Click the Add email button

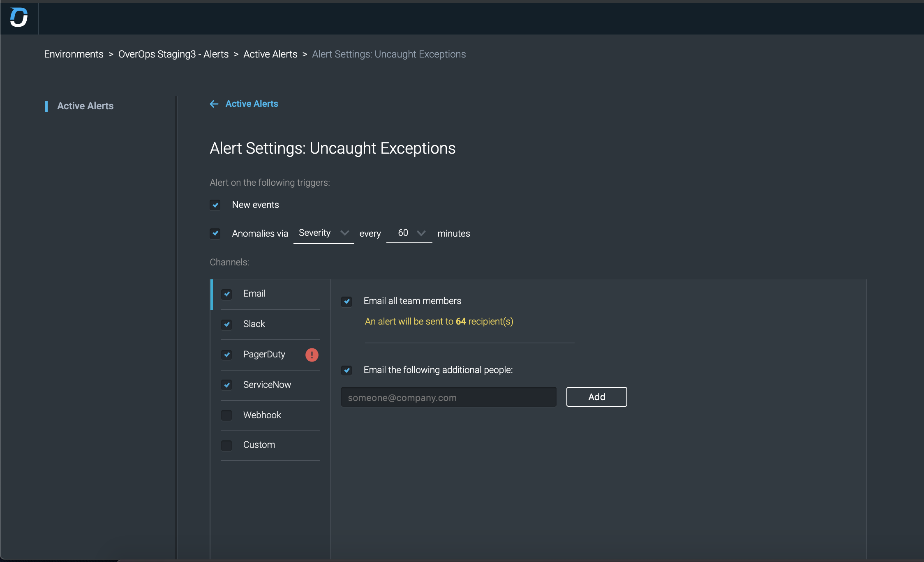596,397
